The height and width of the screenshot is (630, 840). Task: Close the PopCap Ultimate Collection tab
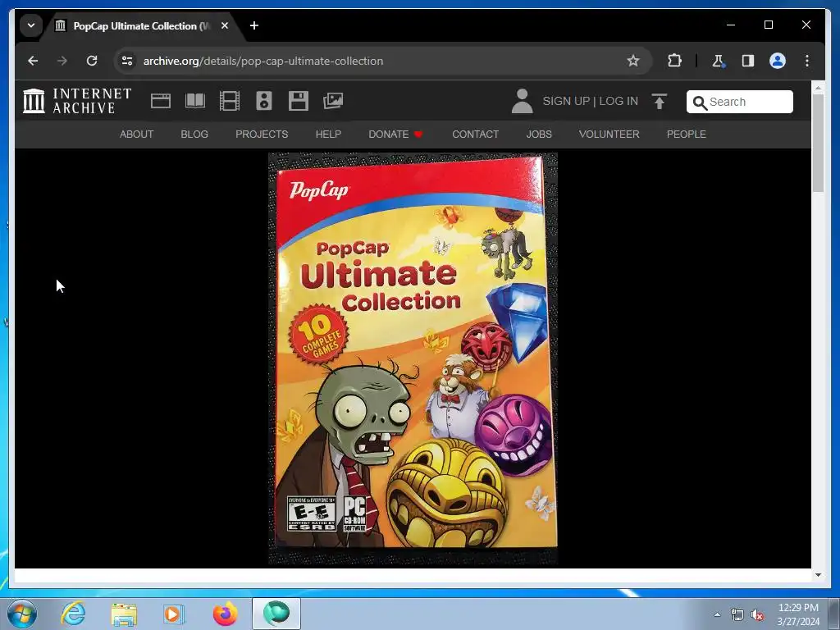(225, 25)
